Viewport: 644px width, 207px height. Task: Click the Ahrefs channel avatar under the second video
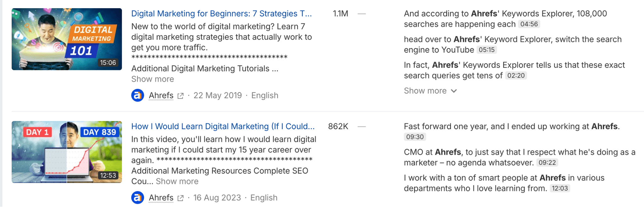click(137, 198)
